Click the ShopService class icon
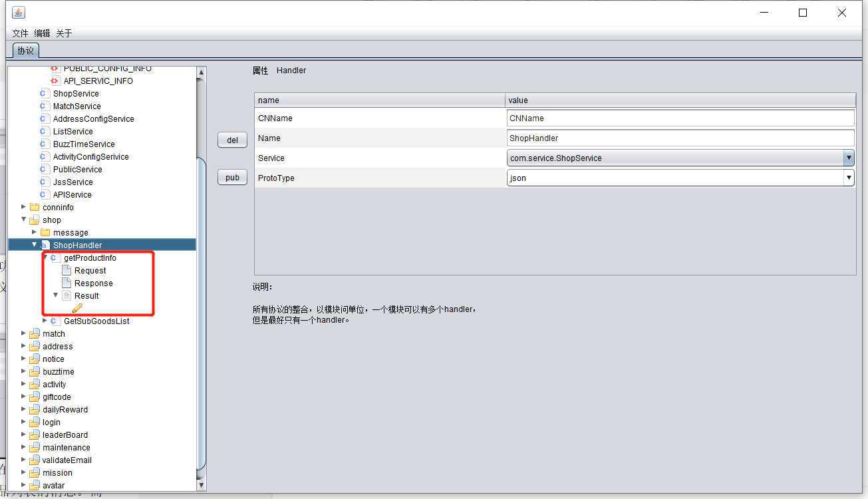The image size is (868, 499). tap(45, 94)
